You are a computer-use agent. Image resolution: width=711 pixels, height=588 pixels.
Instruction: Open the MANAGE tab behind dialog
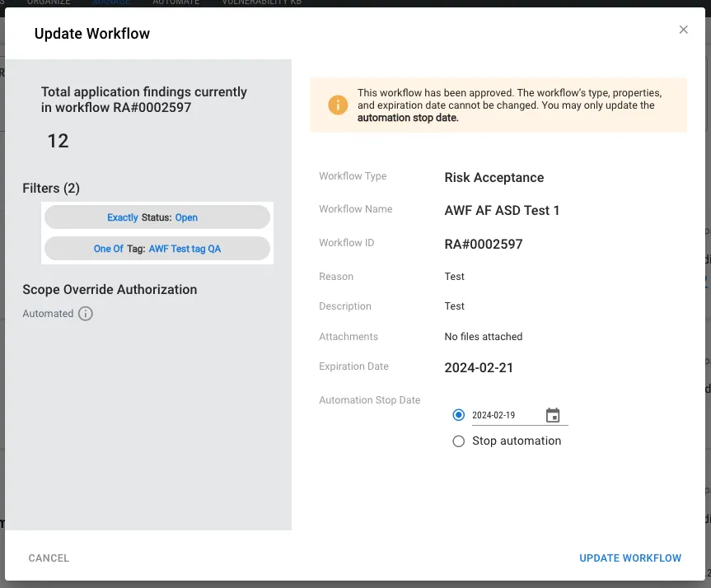pyautogui.click(x=111, y=2)
